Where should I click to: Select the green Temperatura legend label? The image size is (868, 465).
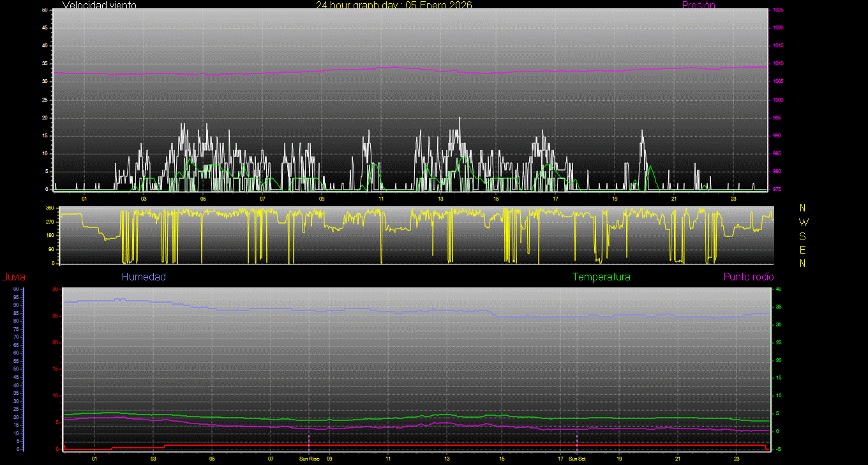coord(601,277)
